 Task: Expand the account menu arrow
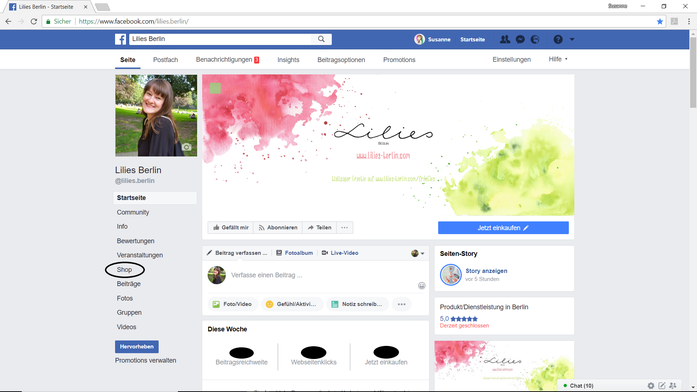point(572,39)
